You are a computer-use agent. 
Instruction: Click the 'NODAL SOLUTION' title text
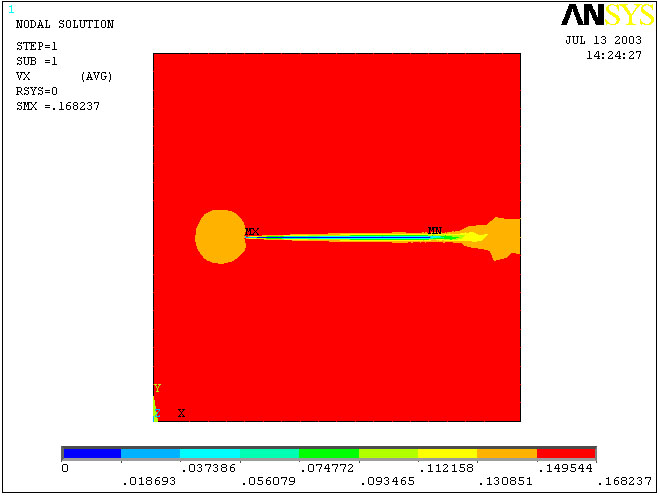[x=65, y=24]
